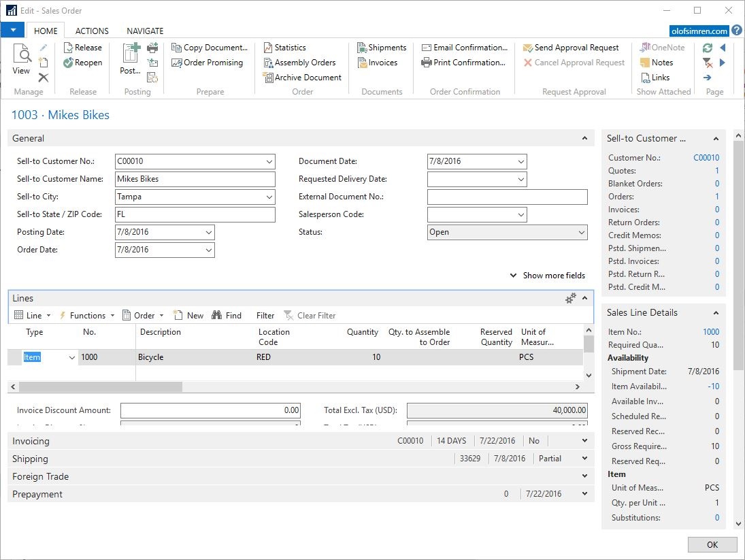Click the External Document No. field
Image resolution: width=745 pixels, height=560 pixels.
click(x=507, y=197)
